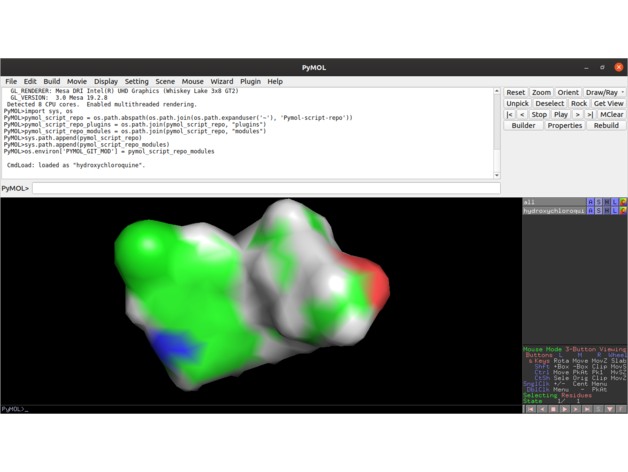Open the Mouse menu

[x=192, y=81]
